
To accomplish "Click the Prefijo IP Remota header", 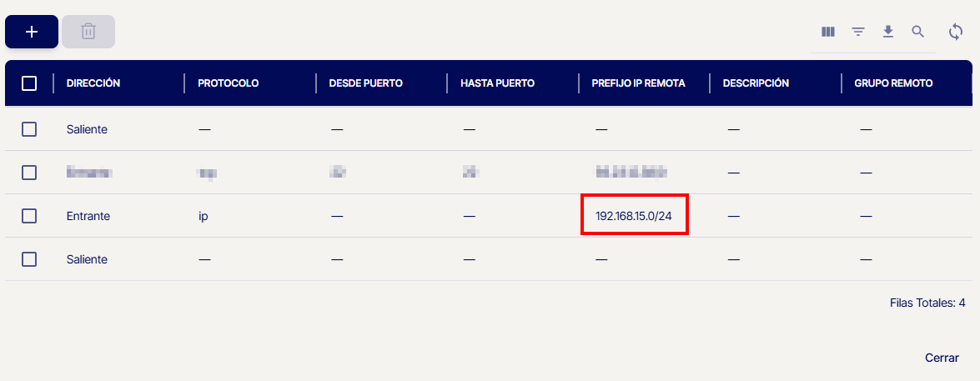I will 638,83.
